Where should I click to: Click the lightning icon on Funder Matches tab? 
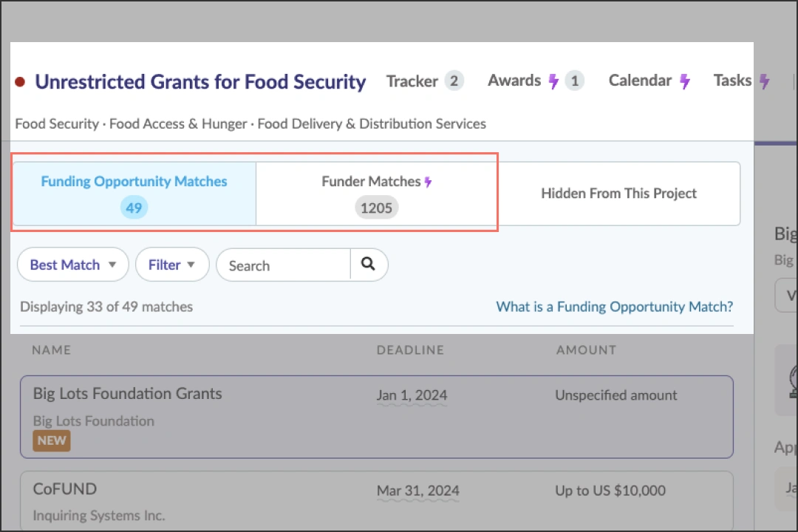tap(429, 181)
